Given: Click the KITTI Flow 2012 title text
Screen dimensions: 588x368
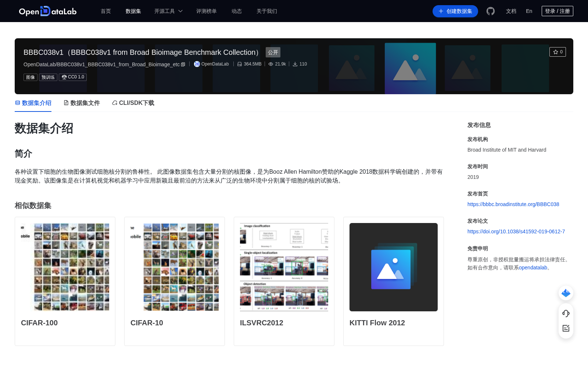Looking at the screenshot, I should 377,323.
